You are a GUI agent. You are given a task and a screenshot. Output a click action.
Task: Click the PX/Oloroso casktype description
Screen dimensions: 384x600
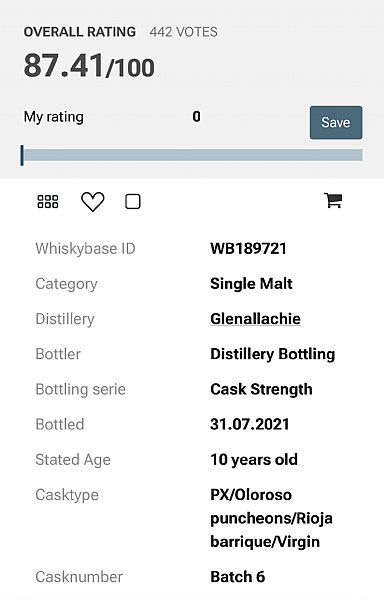tap(271, 518)
